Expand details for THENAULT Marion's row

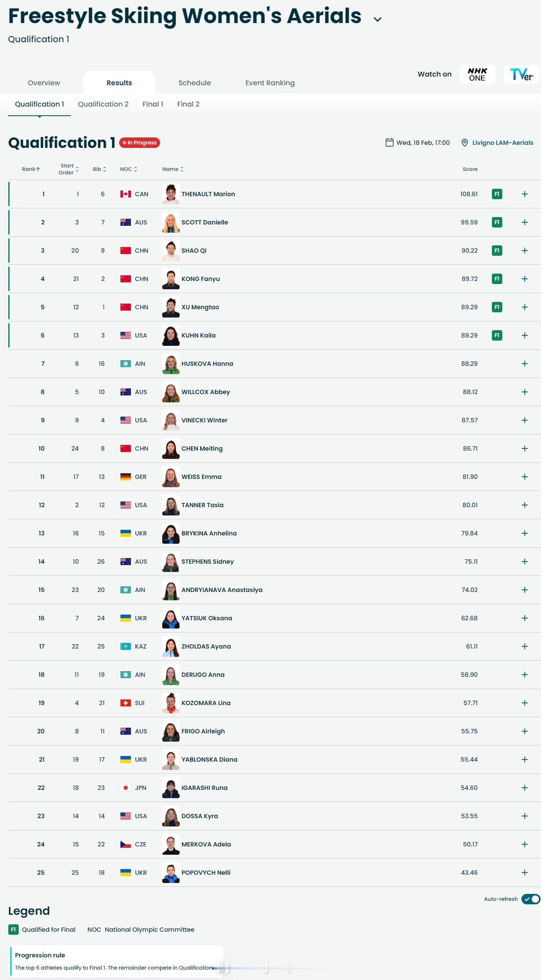525,194
